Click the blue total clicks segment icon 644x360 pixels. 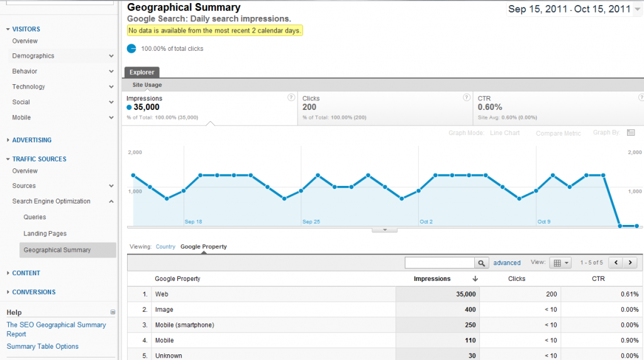point(131,48)
